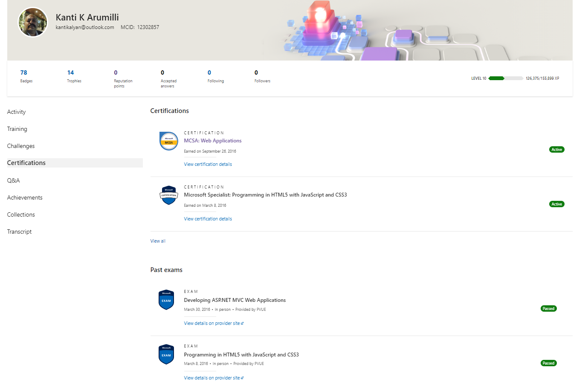Image resolution: width=588 pixels, height=388 pixels.
Task: Open the Q&A section
Action: point(14,180)
